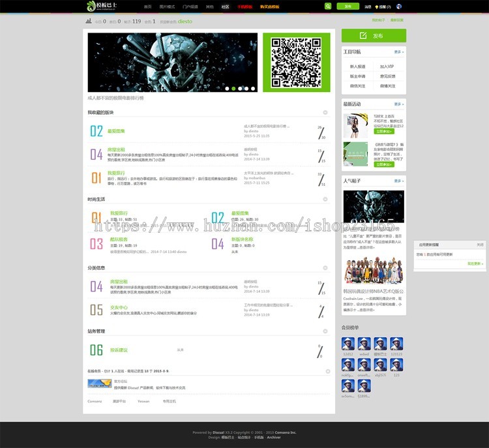The height and width of the screenshot is (448, 489).
Task: Open 门户频道 in the top navigation
Action: coord(190,7)
